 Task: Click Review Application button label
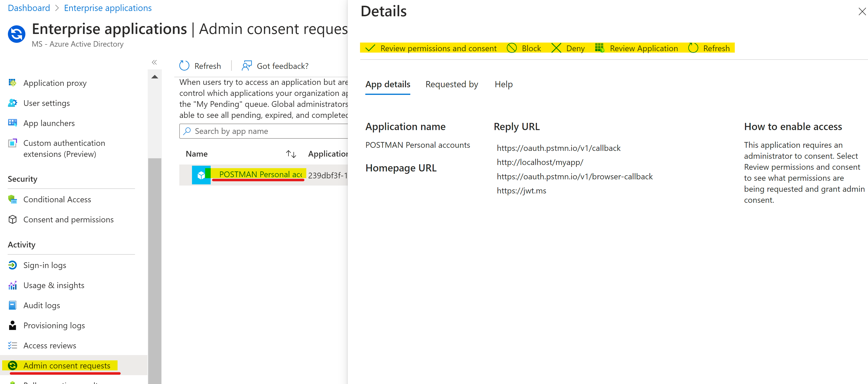pos(644,48)
